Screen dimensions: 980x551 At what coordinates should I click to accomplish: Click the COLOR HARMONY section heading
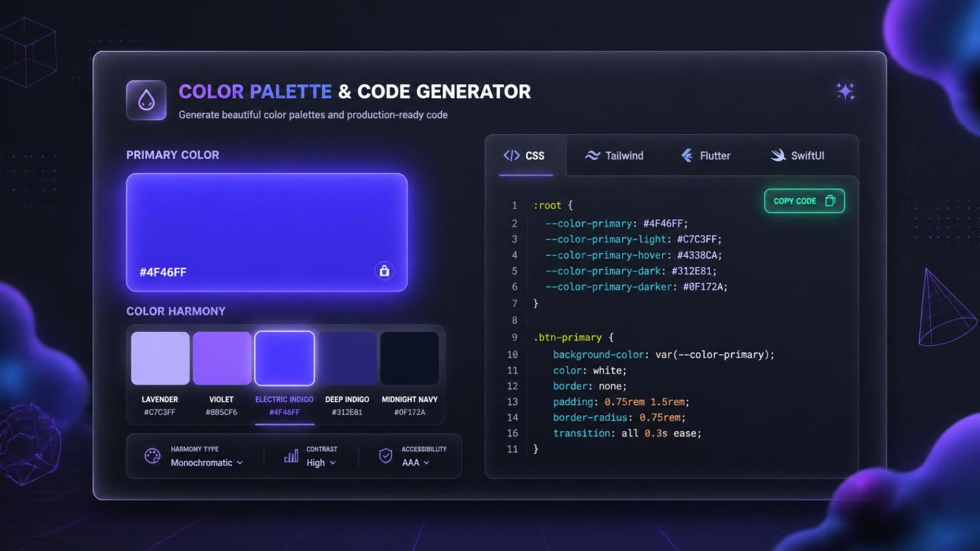coord(176,311)
